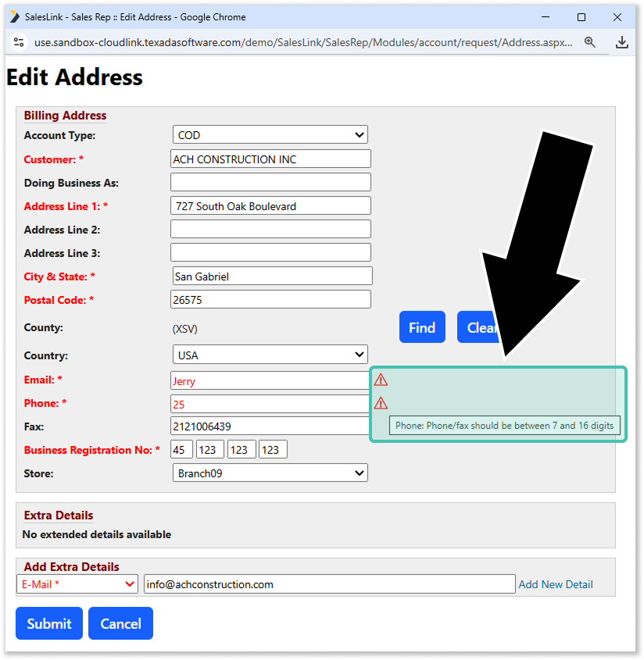
Task: Open the Account Type dropdown
Action: [270, 135]
